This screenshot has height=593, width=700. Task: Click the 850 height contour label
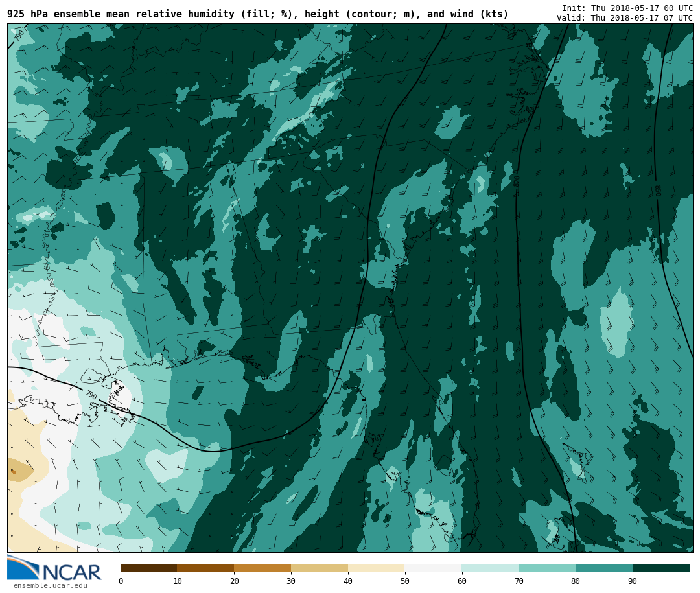(x=658, y=191)
